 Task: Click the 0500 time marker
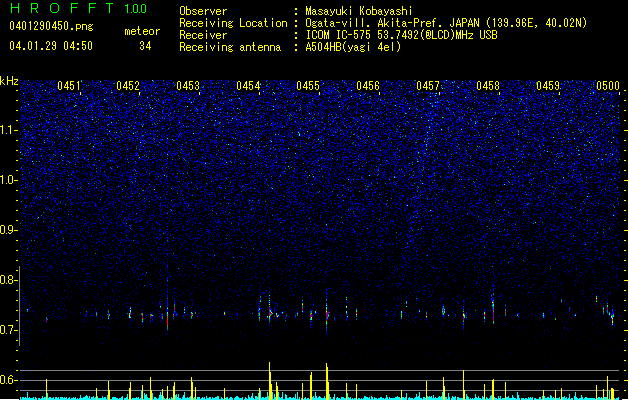click(x=608, y=85)
